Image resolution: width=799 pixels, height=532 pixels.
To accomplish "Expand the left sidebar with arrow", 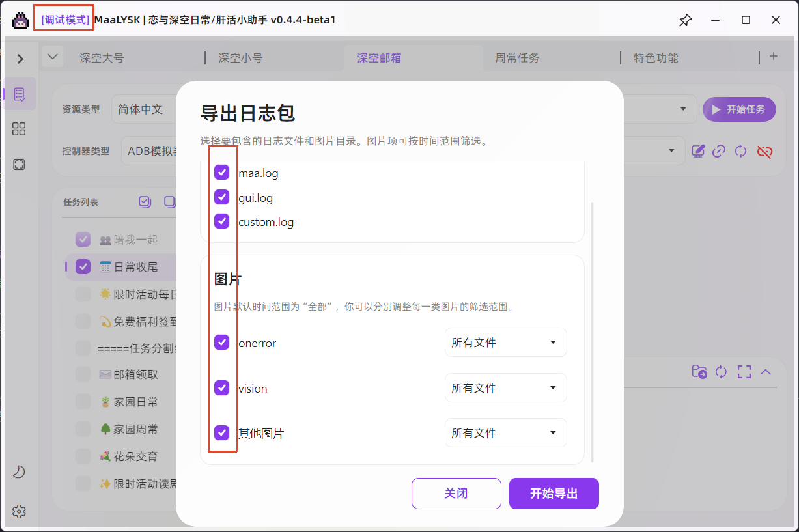I will click(x=20, y=59).
